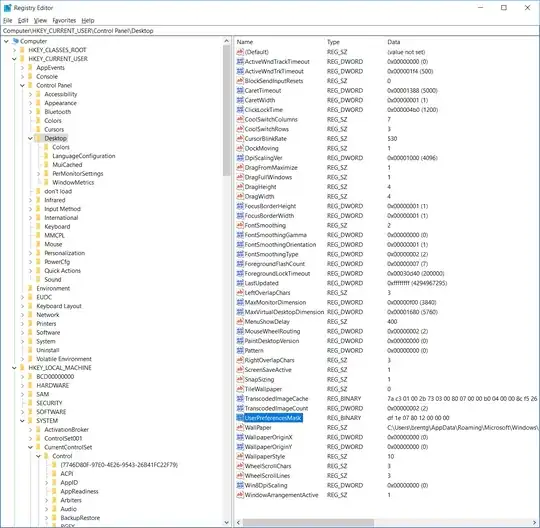Image resolution: width=540 pixels, height=528 pixels.
Task: Click the (Default) string value icon
Action: pos(240,52)
